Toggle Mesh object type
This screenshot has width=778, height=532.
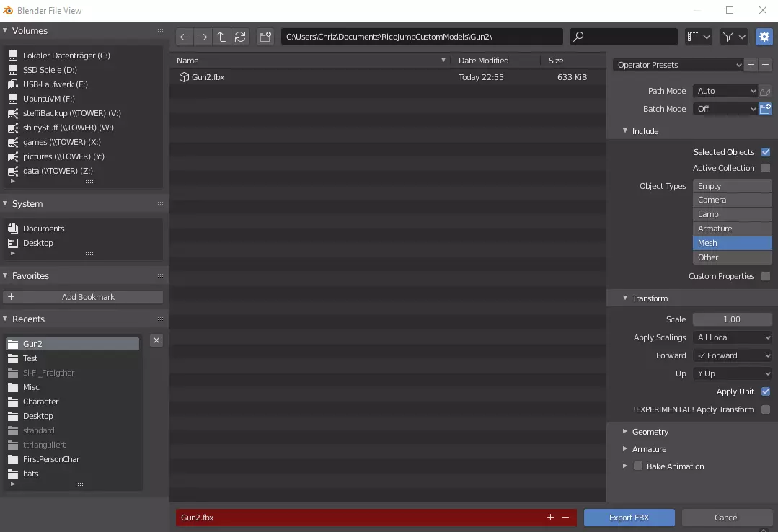pyautogui.click(x=733, y=243)
